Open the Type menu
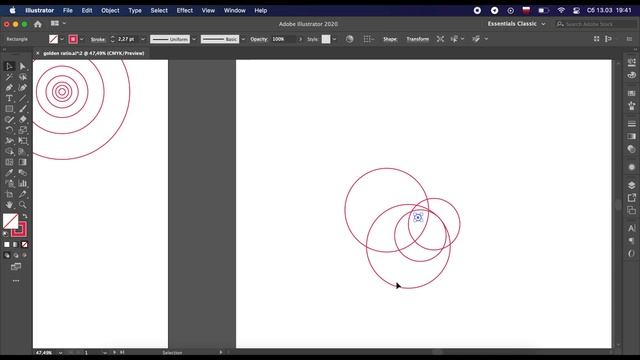 135,11
